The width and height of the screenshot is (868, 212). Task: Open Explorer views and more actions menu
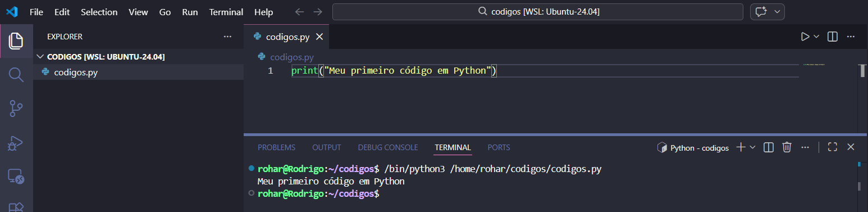coord(227,37)
